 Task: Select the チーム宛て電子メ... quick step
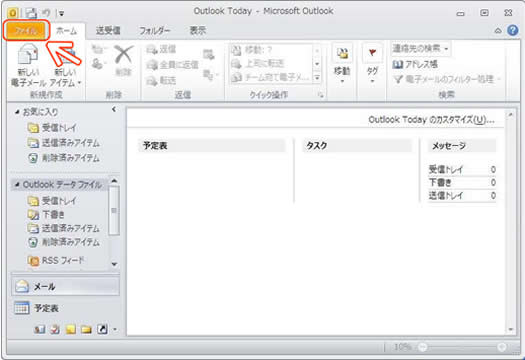click(271, 78)
